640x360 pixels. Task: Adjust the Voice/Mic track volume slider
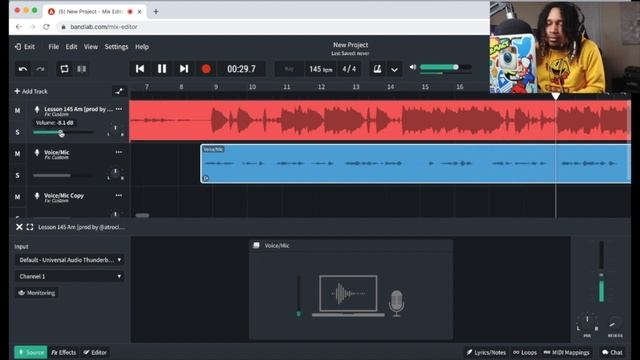pos(63,176)
